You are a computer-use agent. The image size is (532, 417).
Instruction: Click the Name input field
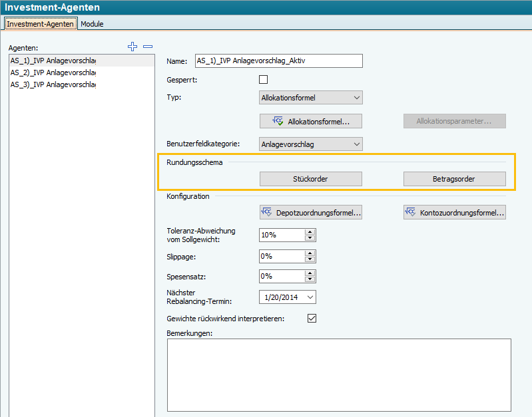(278, 61)
